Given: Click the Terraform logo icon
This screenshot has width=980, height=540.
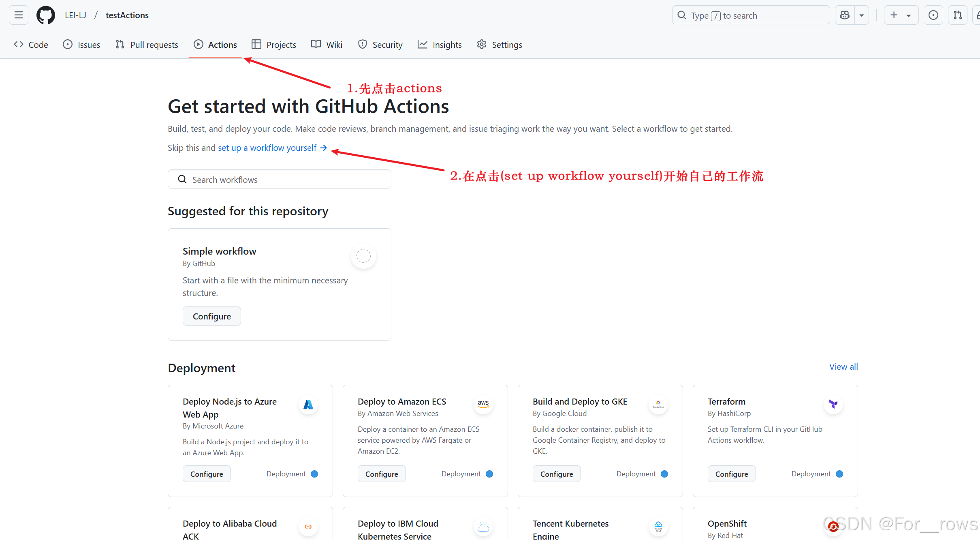Looking at the screenshot, I should click(833, 404).
